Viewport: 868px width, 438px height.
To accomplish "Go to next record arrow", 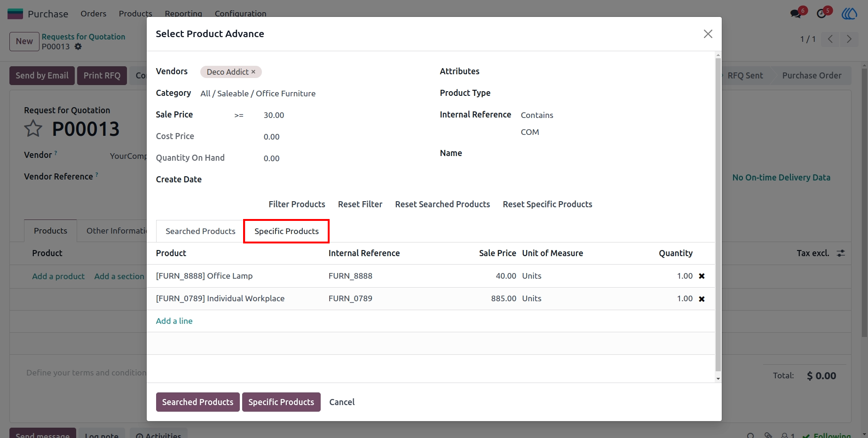I will [x=849, y=39].
